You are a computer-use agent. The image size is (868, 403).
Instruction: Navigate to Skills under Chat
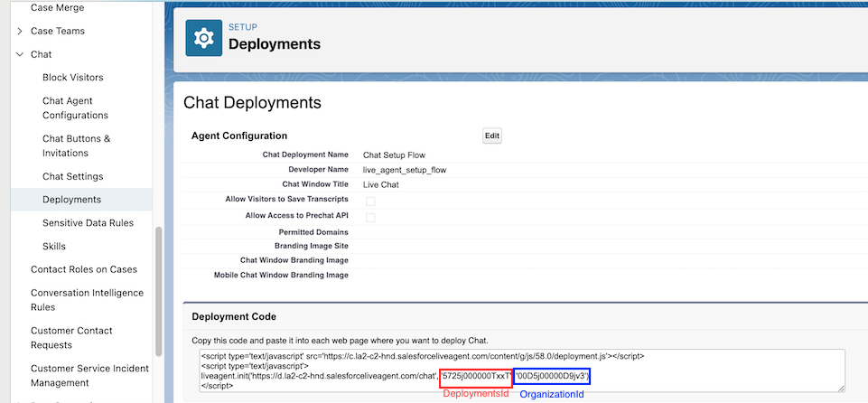pos(54,247)
